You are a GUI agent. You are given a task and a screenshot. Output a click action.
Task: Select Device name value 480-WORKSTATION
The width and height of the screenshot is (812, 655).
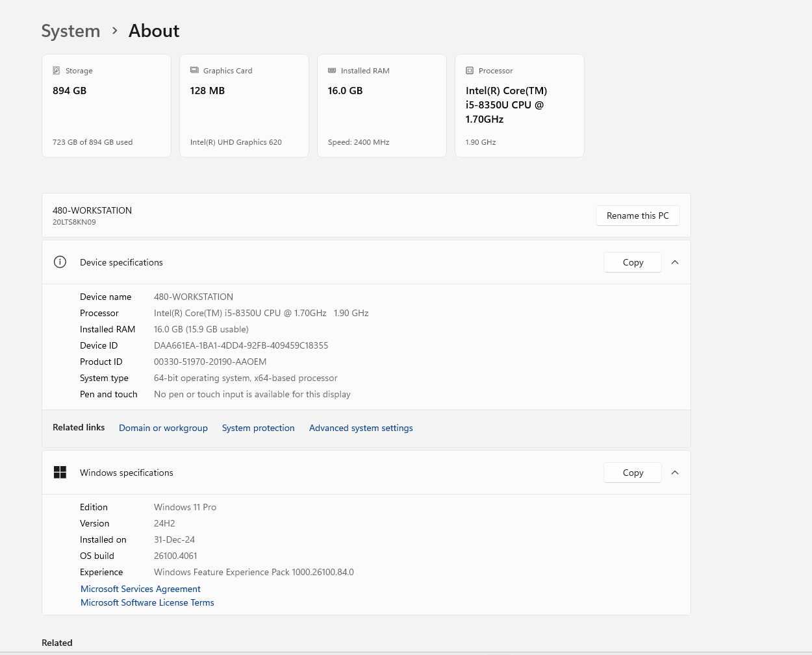(194, 297)
